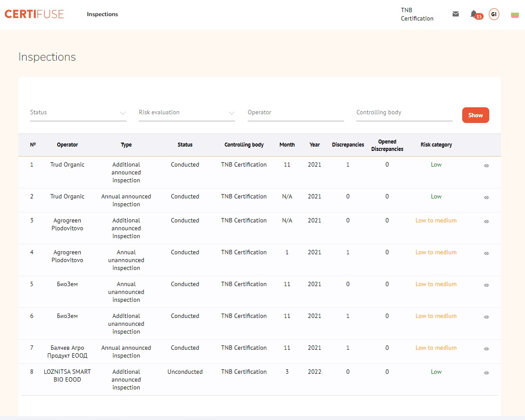Switch language via Bulgarian flag icon
This screenshot has width=525, height=420.
click(x=515, y=15)
